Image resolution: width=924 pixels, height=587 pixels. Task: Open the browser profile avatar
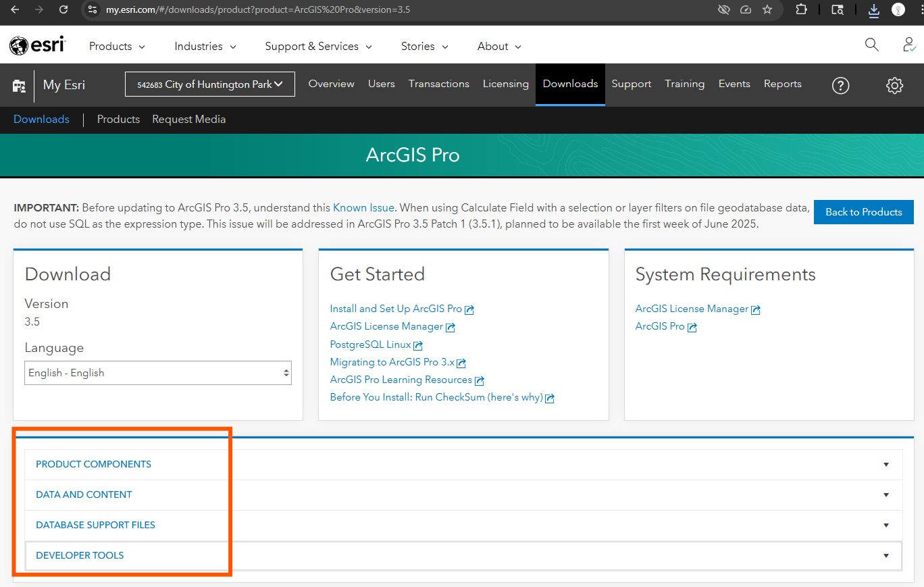point(898,9)
